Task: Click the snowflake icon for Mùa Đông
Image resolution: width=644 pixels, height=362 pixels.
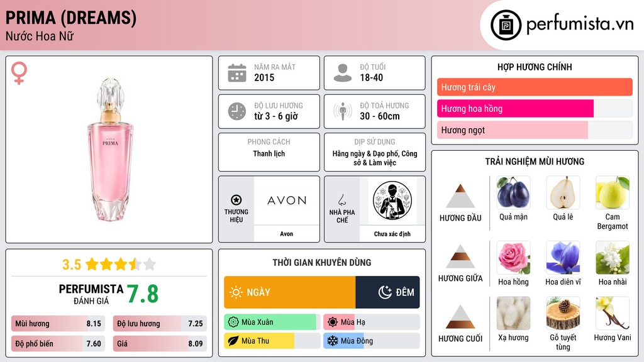Action: tap(333, 341)
